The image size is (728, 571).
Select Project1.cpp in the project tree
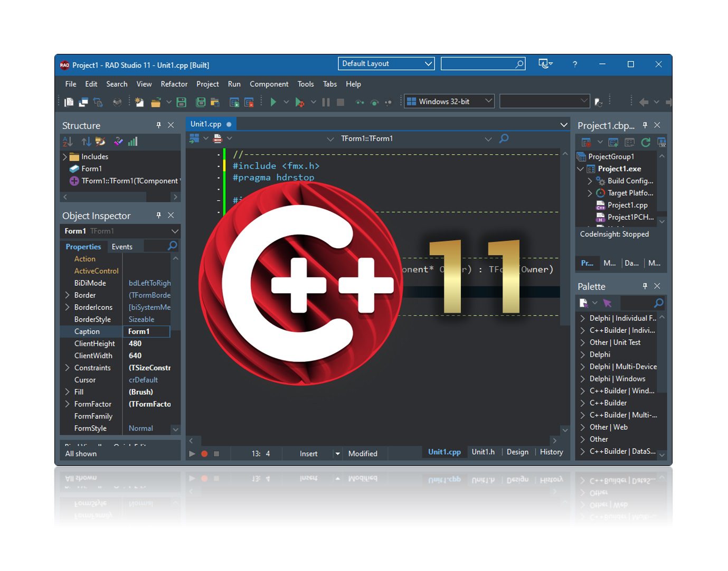click(x=627, y=205)
